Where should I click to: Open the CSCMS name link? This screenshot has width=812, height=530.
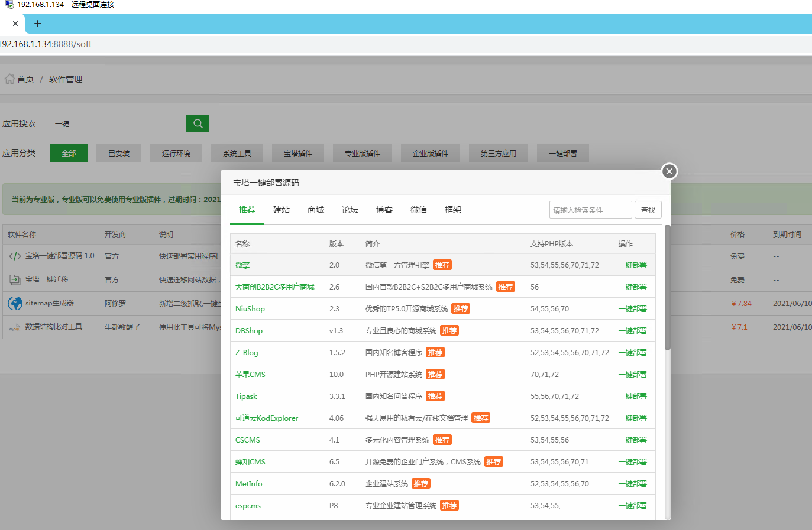(x=248, y=440)
